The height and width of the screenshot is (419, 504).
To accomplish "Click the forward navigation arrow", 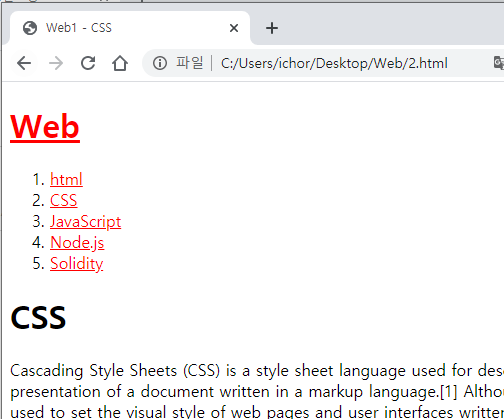I will (x=56, y=63).
